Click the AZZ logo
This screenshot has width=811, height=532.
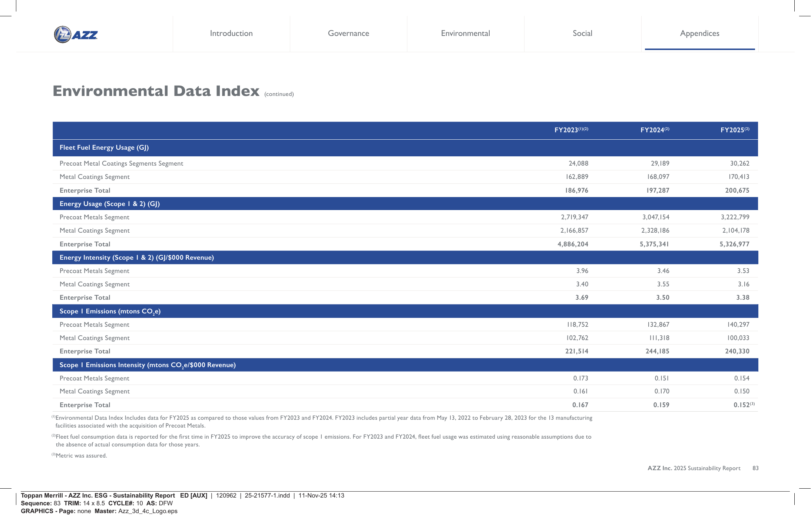click(x=76, y=34)
